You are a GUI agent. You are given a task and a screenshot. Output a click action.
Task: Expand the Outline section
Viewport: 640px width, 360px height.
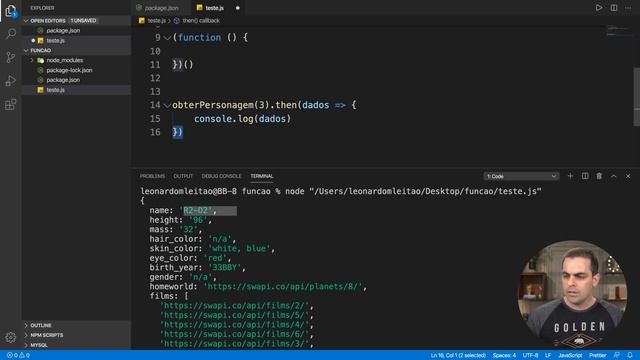click(26, 325)
